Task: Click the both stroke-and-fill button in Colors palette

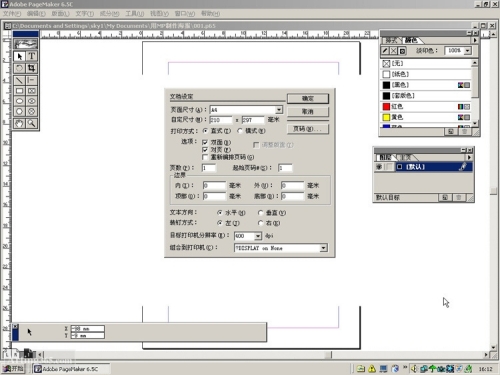Action: click(x=402, y=51)
